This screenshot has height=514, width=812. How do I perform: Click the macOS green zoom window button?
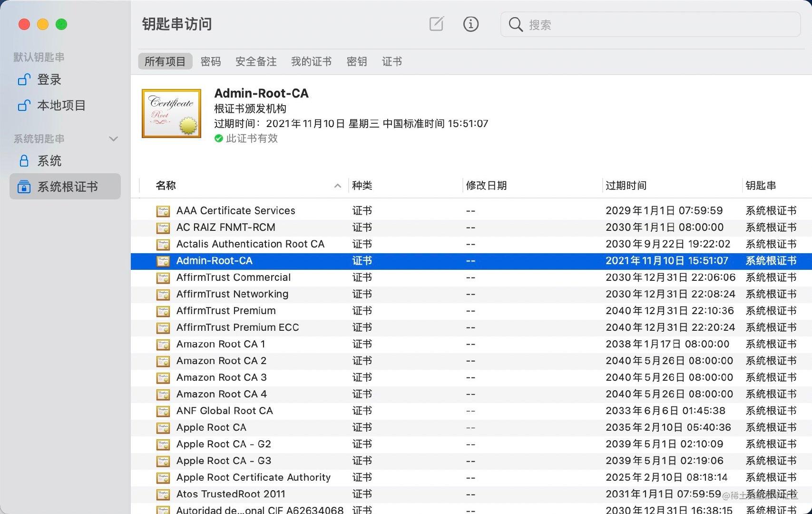[61, 24]
